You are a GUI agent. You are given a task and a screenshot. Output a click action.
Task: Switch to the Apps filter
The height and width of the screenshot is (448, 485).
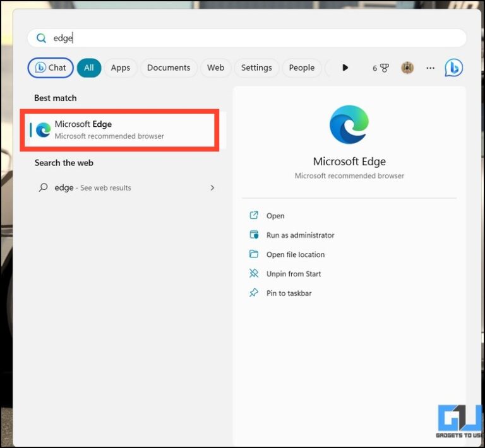coord(121,68)
